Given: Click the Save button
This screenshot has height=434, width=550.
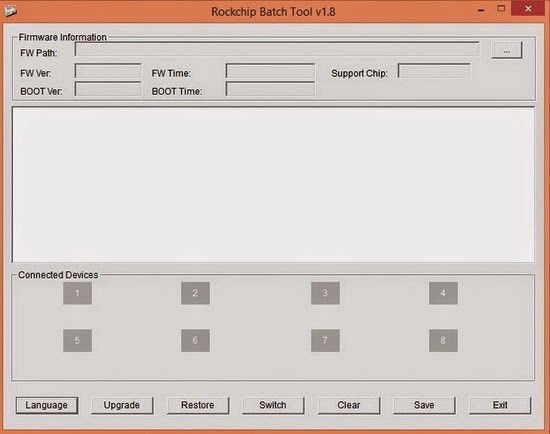Looking at the screenshot, I should pos(424,405).
